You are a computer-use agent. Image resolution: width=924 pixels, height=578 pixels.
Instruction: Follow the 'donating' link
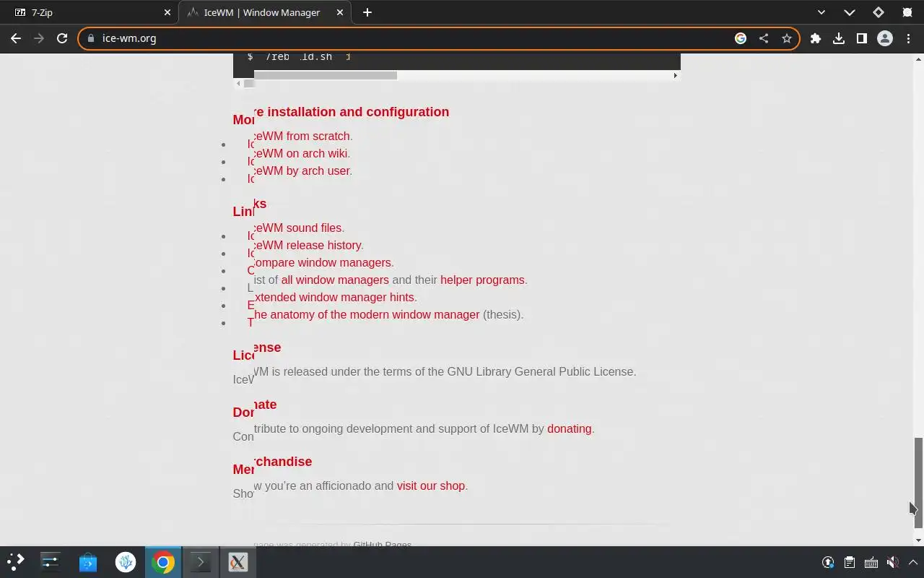pos(569,428)
